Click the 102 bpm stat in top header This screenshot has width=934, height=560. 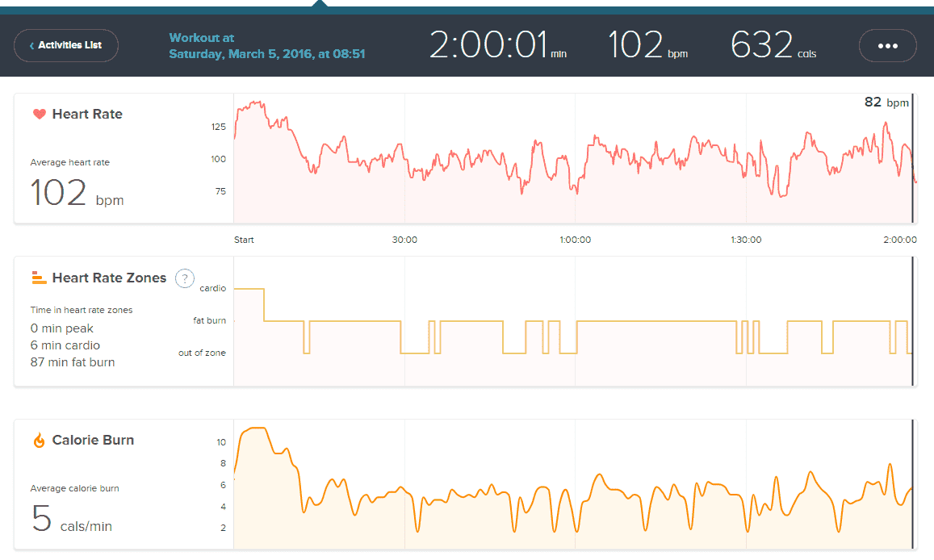647,45
